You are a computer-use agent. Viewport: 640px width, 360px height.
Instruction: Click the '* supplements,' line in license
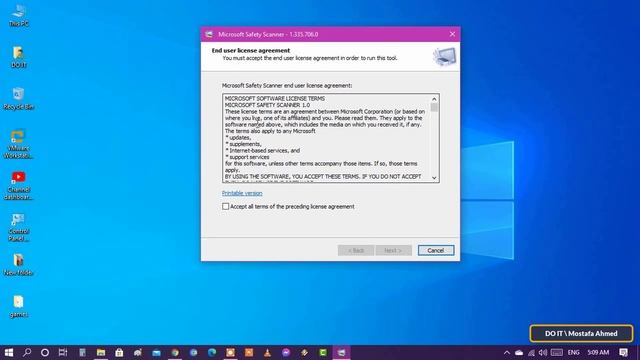(x=244, y=144)
